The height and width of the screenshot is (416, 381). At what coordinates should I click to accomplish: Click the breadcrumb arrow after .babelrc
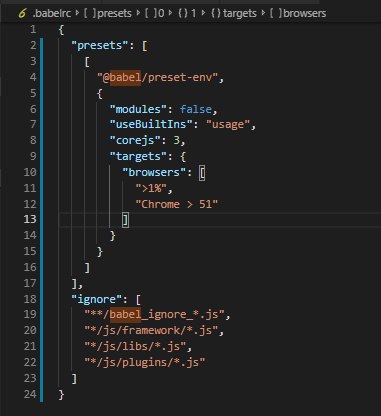[x=77, y=13]
